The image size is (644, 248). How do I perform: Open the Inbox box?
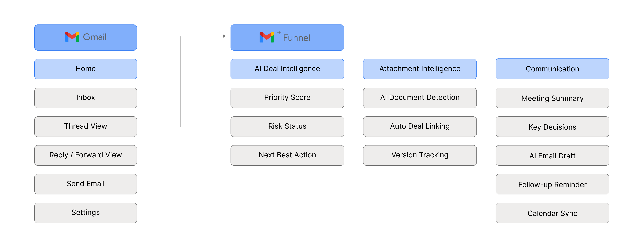coord(86,98)
